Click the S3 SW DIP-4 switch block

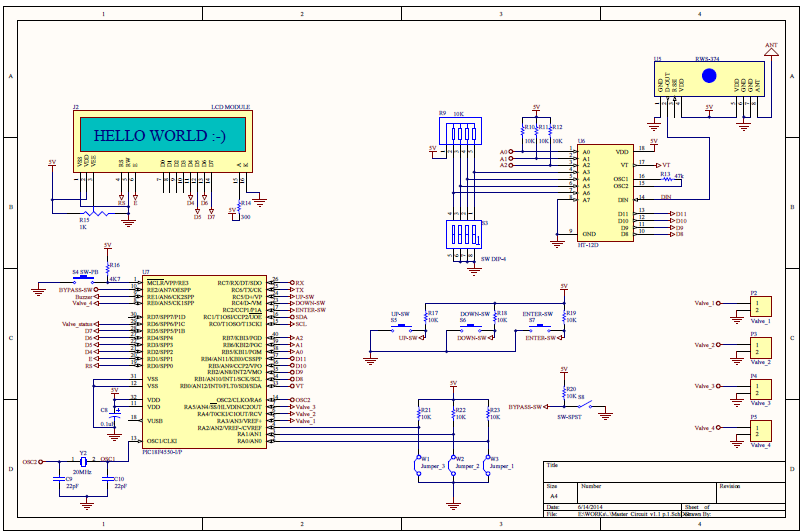[x=463, y=235]
